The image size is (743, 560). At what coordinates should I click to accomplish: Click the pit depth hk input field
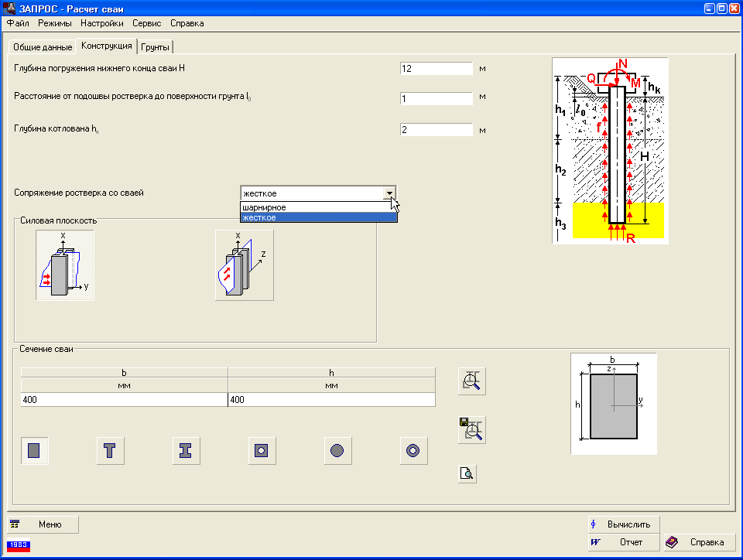point(436,130)
